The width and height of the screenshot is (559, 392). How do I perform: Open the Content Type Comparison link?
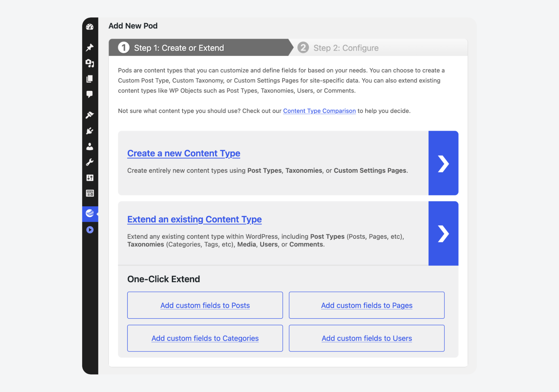click(x=319, y=111)
